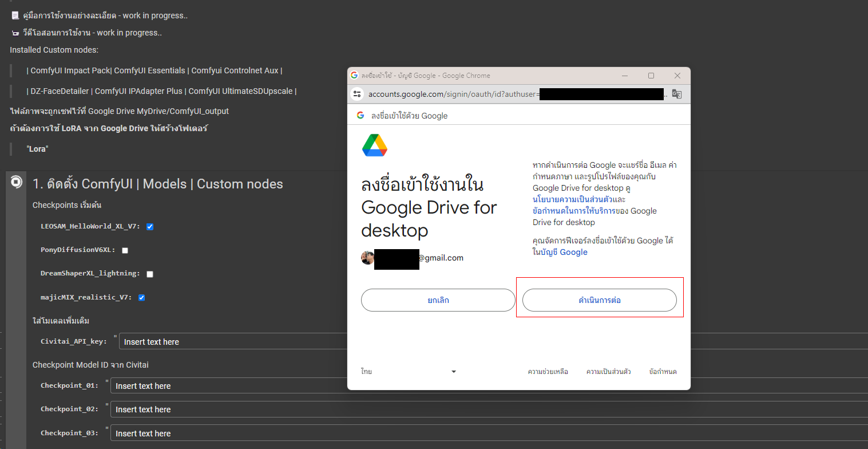The height and width of the screenshot is (449, 868).
Task: Click 'Checkpoint Model ID จาก Civitai' label
Action: [x=90, y=364]
